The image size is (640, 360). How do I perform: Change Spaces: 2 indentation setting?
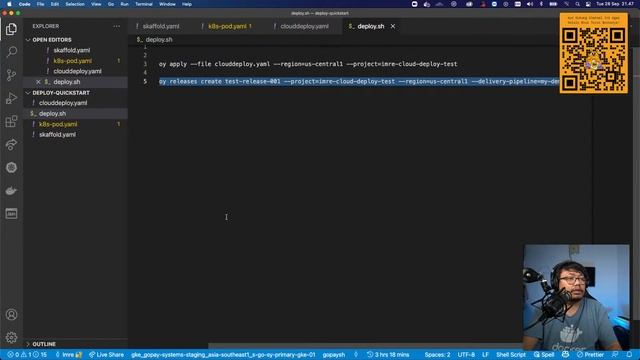tap(437, 355)
